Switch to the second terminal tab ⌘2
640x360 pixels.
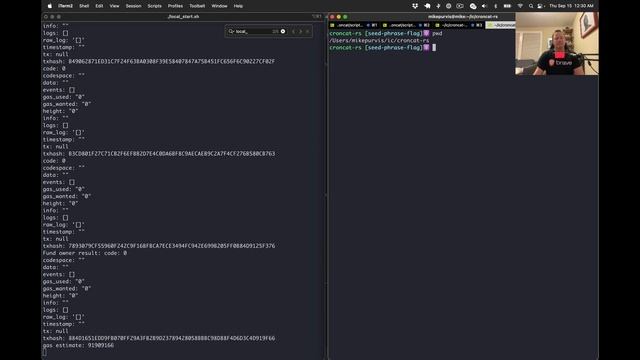point(407,25)
